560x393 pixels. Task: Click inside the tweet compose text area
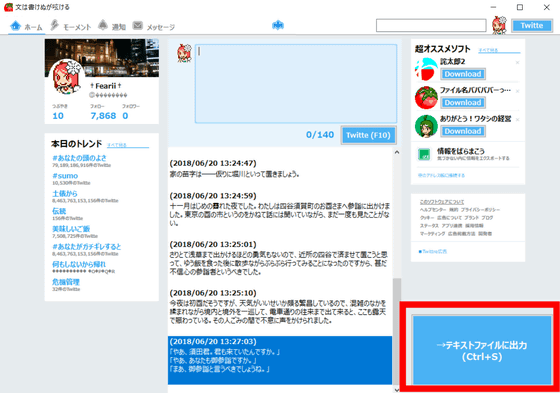pos(296,84)
